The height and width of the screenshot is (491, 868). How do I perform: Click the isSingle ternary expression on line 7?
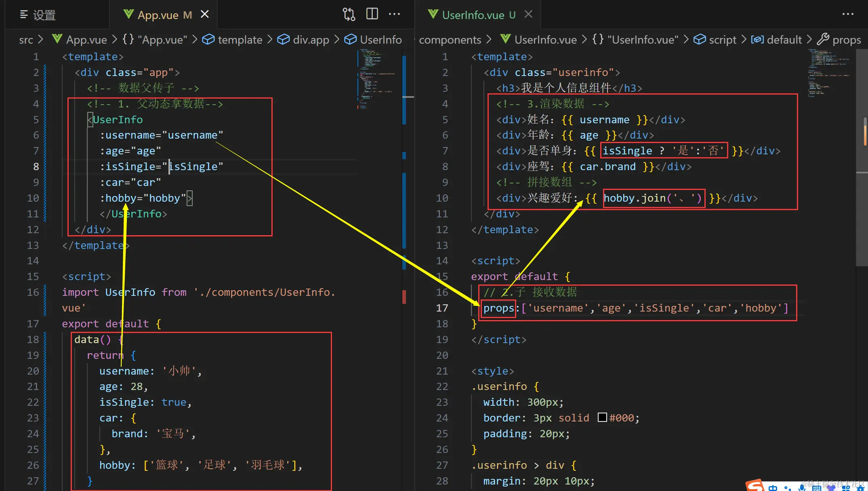click(x=664, y=150)
